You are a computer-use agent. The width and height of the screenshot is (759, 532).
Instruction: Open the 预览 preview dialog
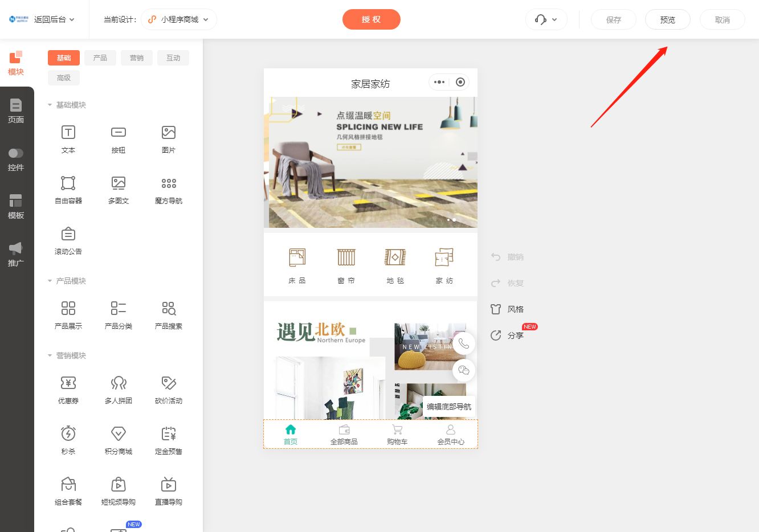(667, 19)
